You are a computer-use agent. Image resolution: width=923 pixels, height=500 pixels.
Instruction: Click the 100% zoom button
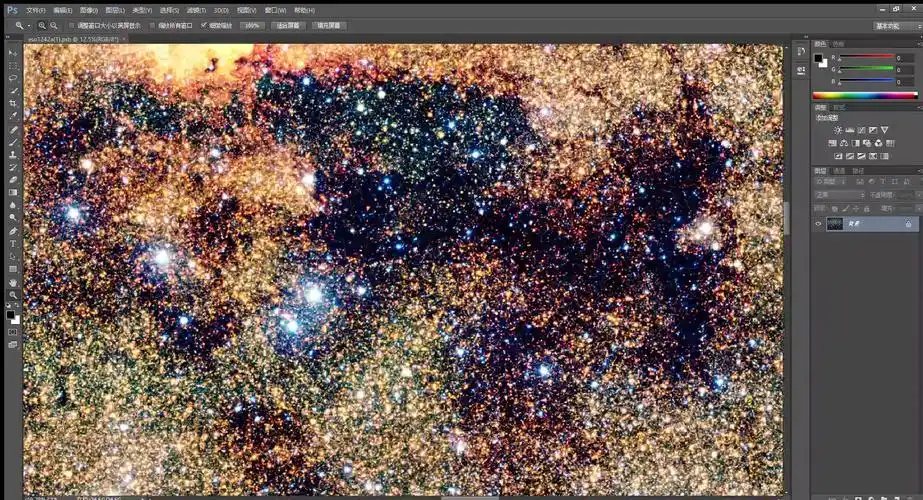click(x=252, y=25)
